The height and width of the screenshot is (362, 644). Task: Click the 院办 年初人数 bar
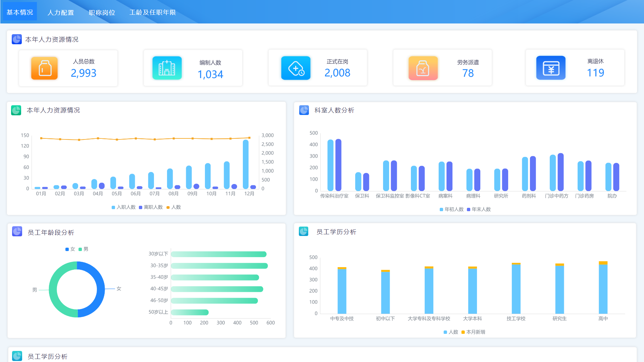coord(608,177)
